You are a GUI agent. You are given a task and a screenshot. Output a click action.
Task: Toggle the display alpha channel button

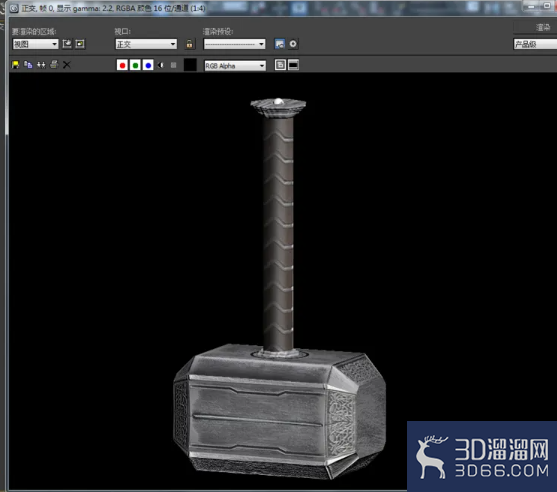point(161,65)
